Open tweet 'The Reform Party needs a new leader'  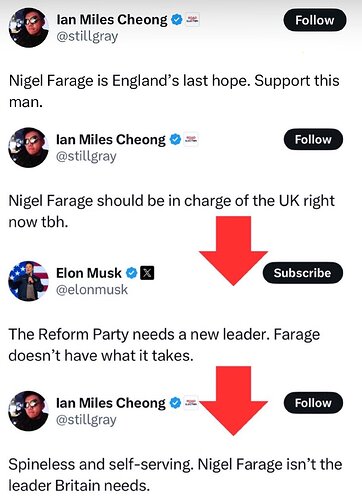pos(164,345)
